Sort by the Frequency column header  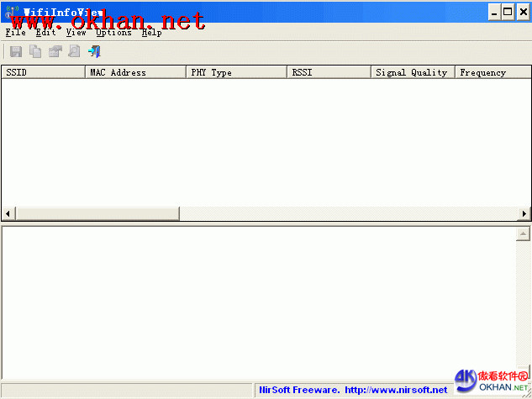(493, 72)
